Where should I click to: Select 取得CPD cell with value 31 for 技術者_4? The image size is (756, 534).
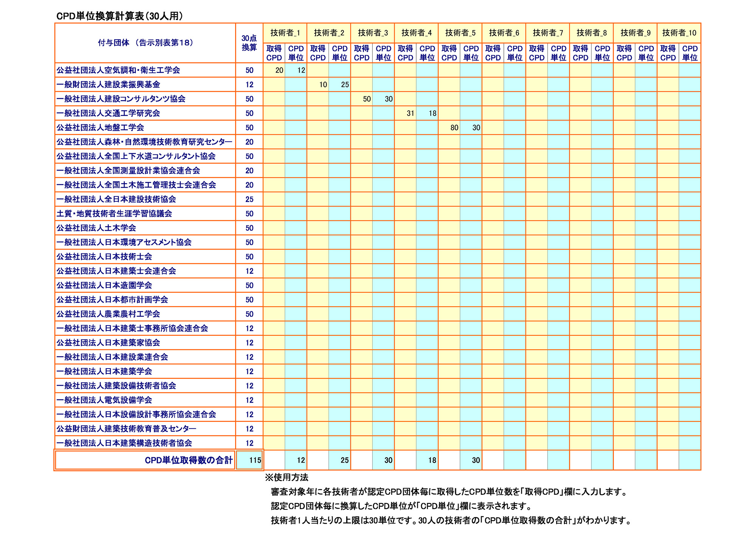point(406,113)
